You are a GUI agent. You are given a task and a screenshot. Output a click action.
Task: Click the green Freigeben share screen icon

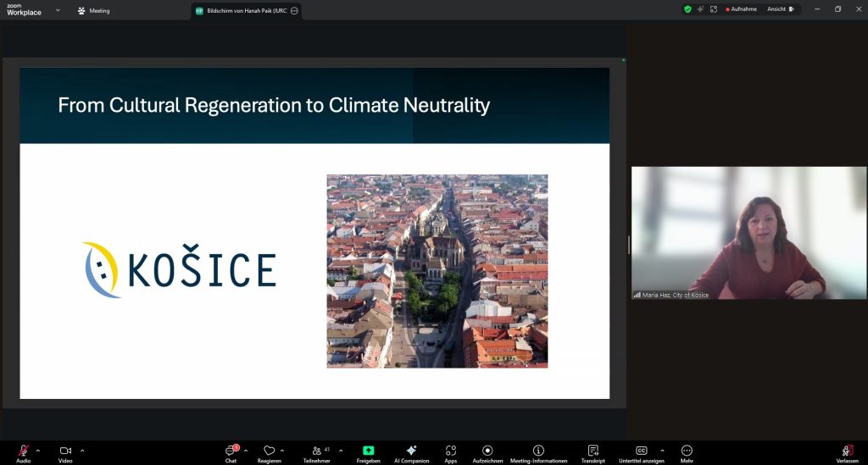(x=369, y=451)
